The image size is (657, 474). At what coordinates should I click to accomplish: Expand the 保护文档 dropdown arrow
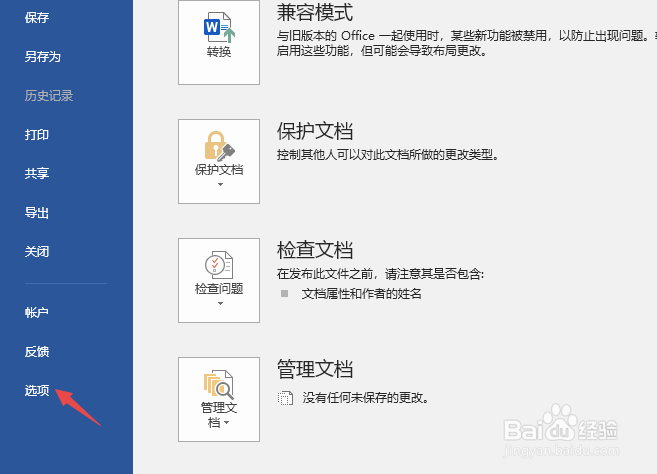(x=220, y=184)
